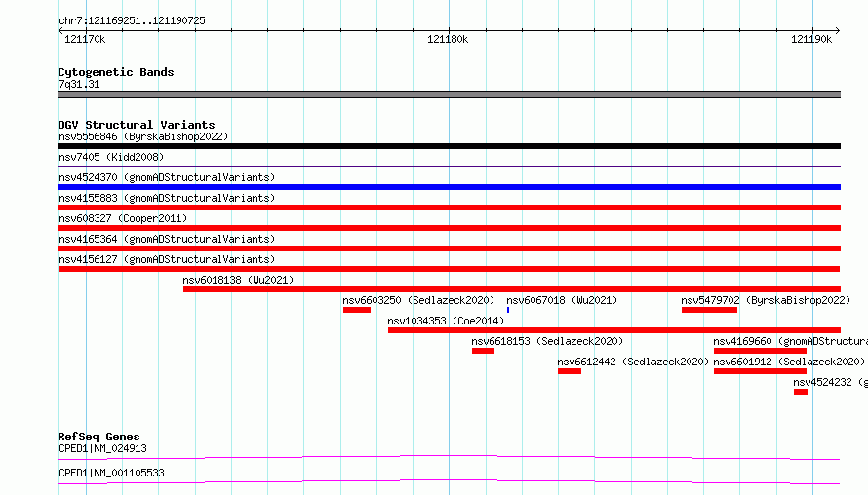Screen dimensions: 868x495
Task: Click the red nsv5479702 variant bar
Action: 709,310
